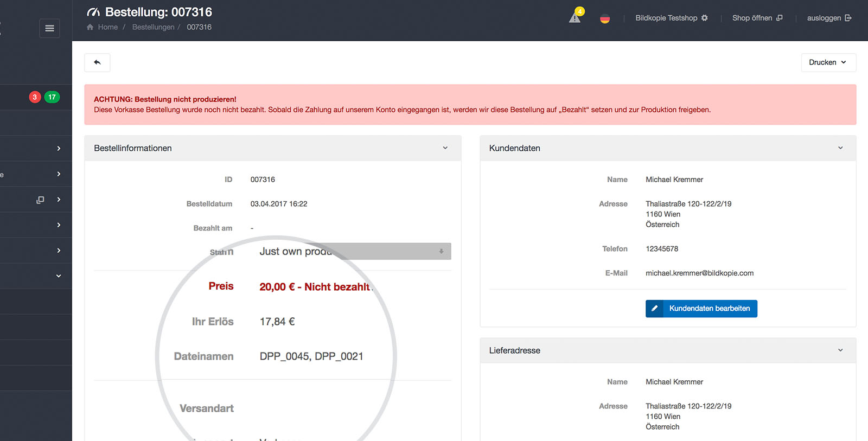
Task: Click Telefon value 12345678
Action: pyautogui.click(x=662, y=249)
